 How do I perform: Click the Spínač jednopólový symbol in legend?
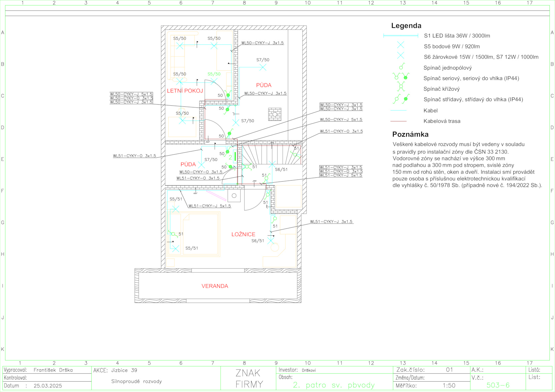click(x=402, y=66)
